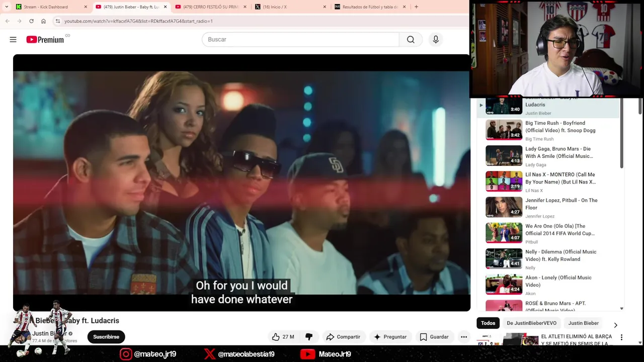Activate voice search microphone

(436, 40)
